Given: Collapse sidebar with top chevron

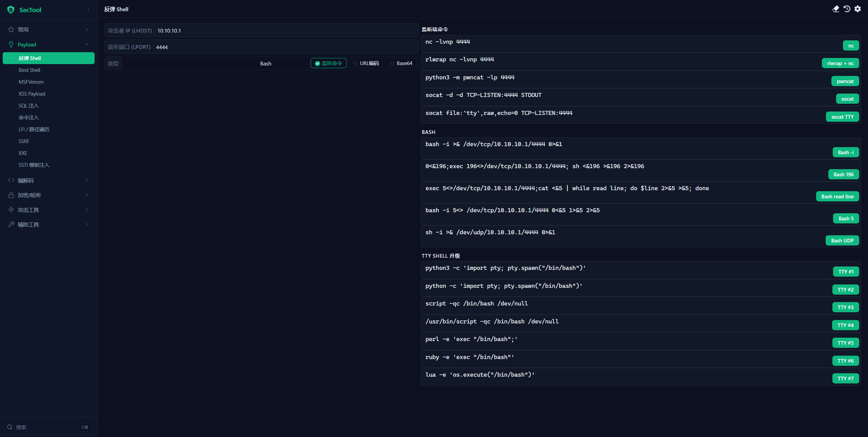Looking at the screenshot, I should pyautogui.click(x=88, y=10).
